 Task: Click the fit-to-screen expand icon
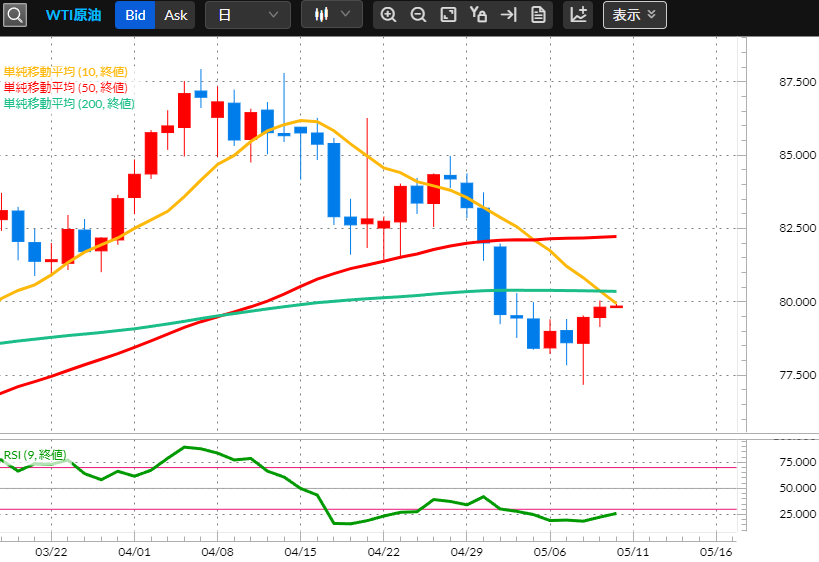(448, 15)
